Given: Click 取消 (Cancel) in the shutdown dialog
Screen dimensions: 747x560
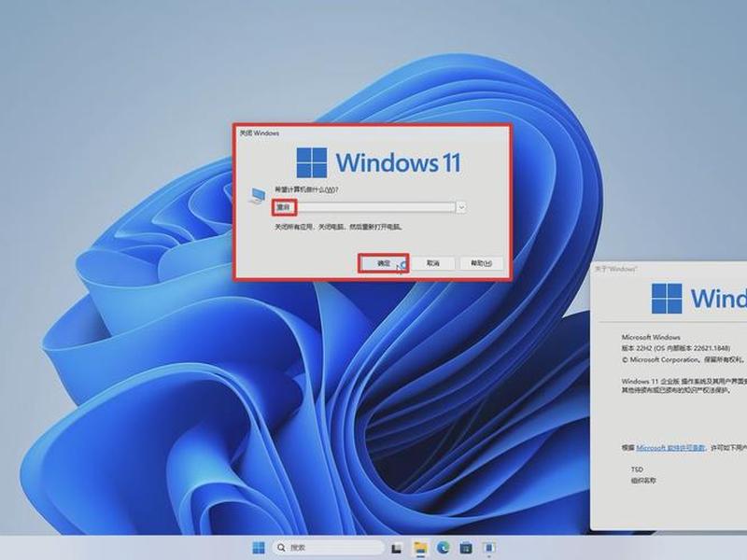Looking at the screenshot, I should click(432, 263).
